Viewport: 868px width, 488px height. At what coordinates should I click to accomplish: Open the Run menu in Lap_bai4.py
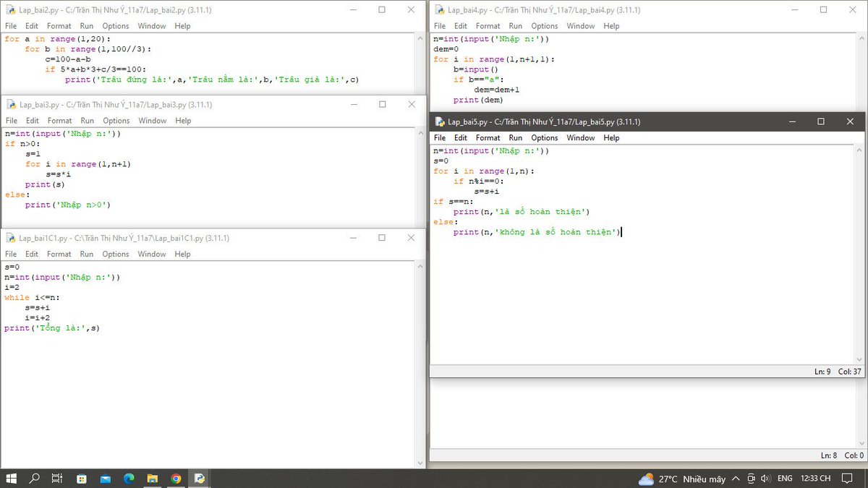516,26
